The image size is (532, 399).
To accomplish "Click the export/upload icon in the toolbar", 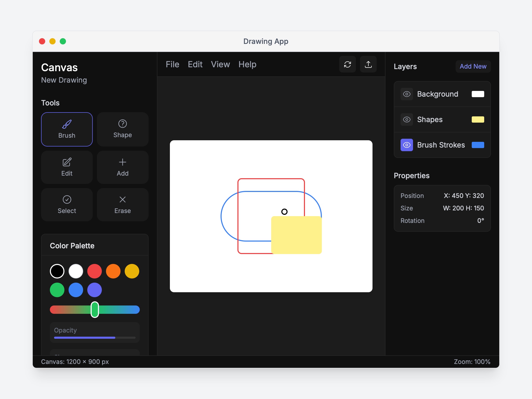I will pyautogui.click(x=368, y=64).
